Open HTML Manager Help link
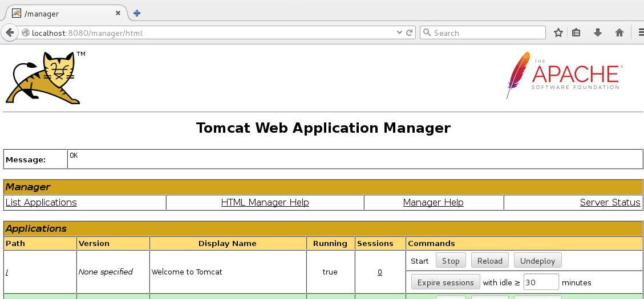Image resolution: width=644 pixels, height=299 pixels. click(265, 203)
